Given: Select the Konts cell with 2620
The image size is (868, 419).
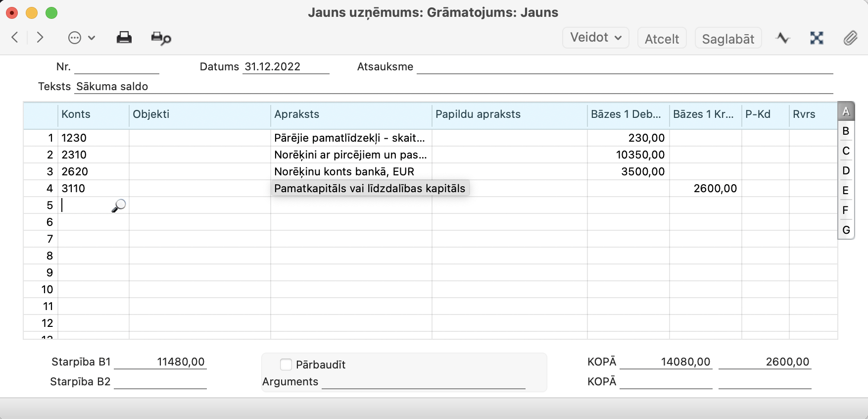Looking at the screenshot, I should point(93,172).
